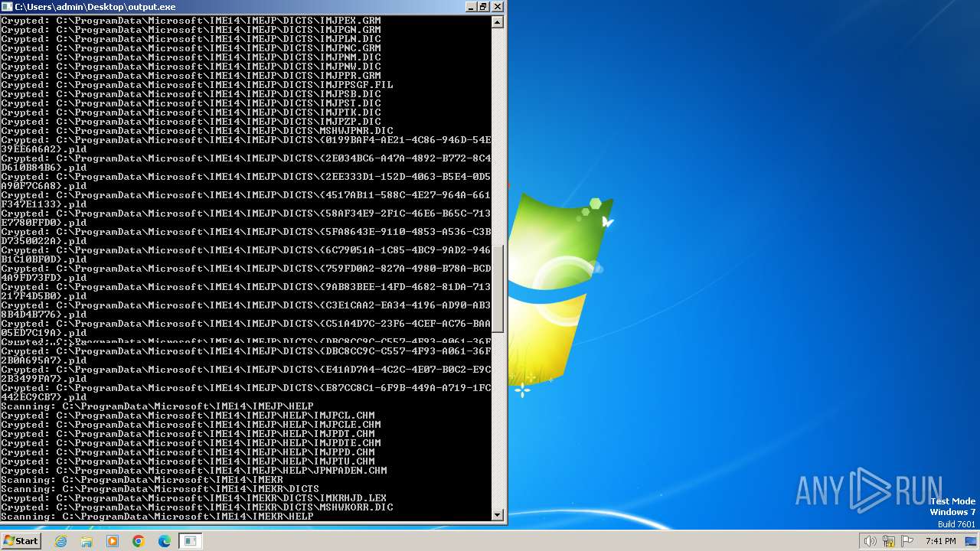Maximize the output.exe console window
This screenshot has height=551, width=980.
point(483,6)
